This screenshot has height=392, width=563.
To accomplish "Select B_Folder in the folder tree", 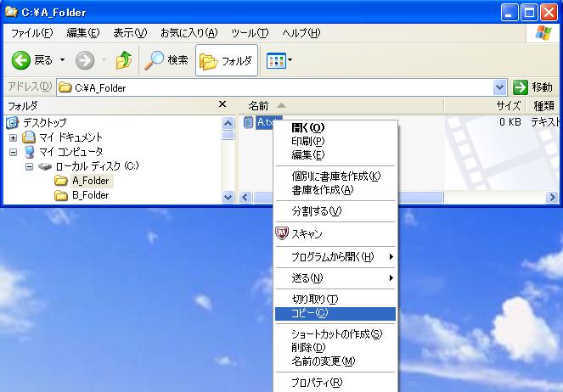I will [90, 195].
